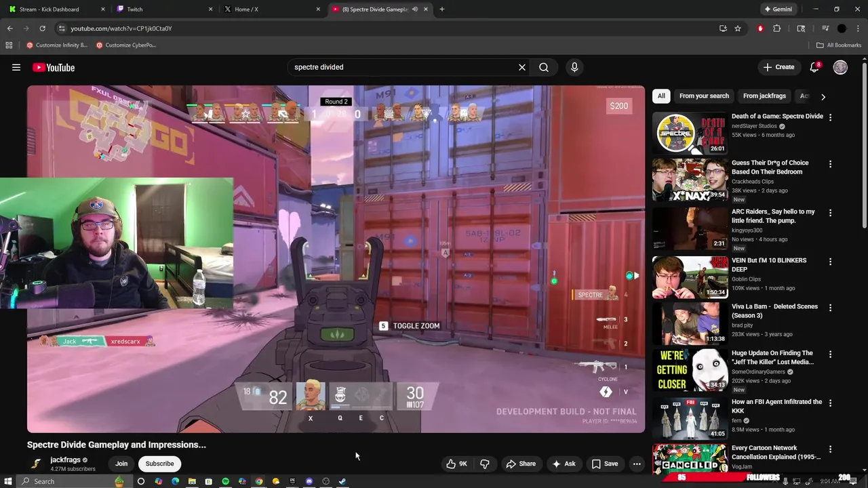The height and width of the screenshot is (488, 868).
Task: Open options for FBI Agent video
Action: [830, 403]
